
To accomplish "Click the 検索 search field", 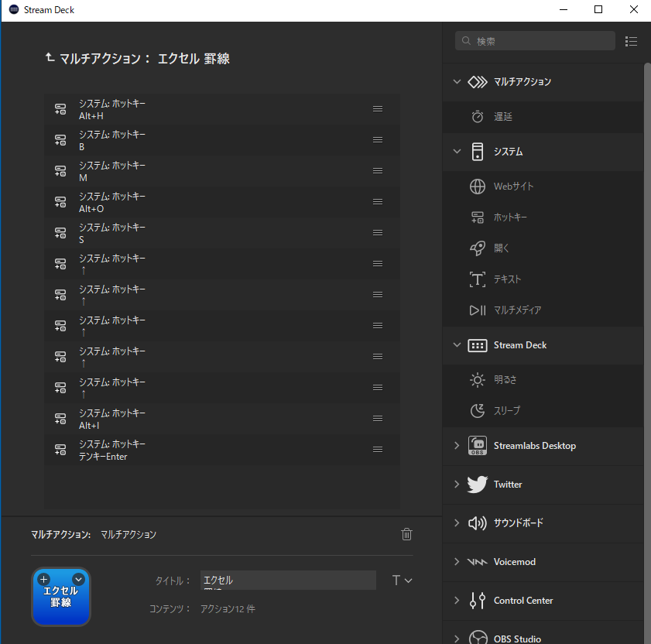I will pos(534,41).
